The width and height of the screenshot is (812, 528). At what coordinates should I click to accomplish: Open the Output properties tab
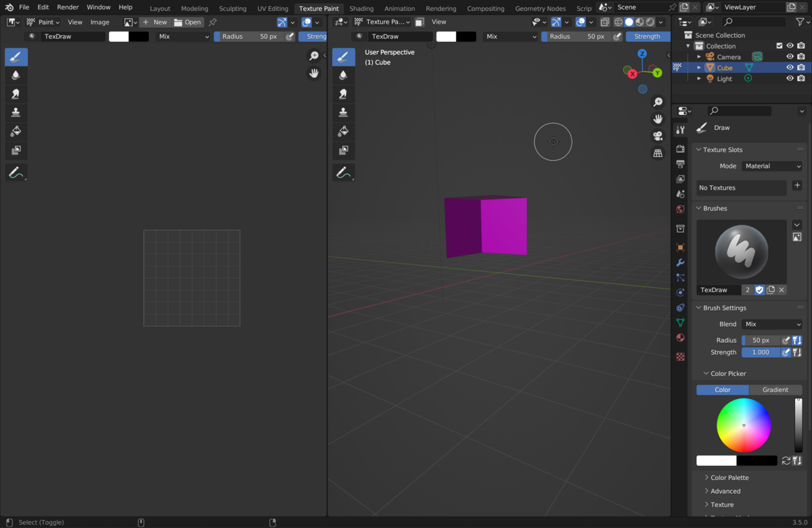pyautogui.click(x=681, y=164)
